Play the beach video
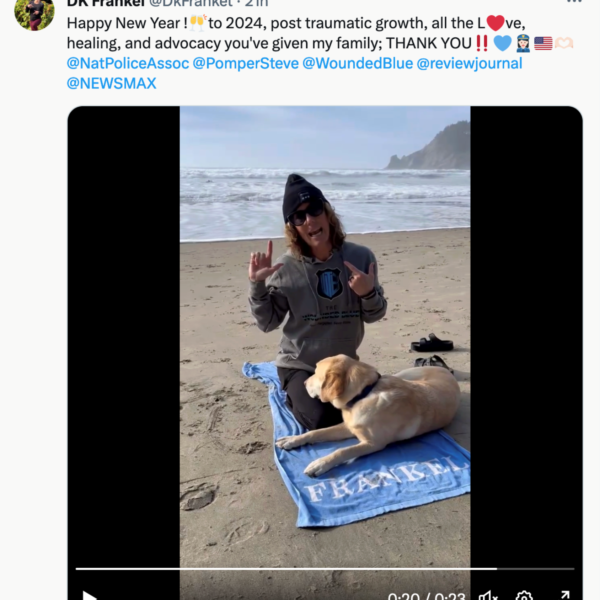 pos(89,596)
